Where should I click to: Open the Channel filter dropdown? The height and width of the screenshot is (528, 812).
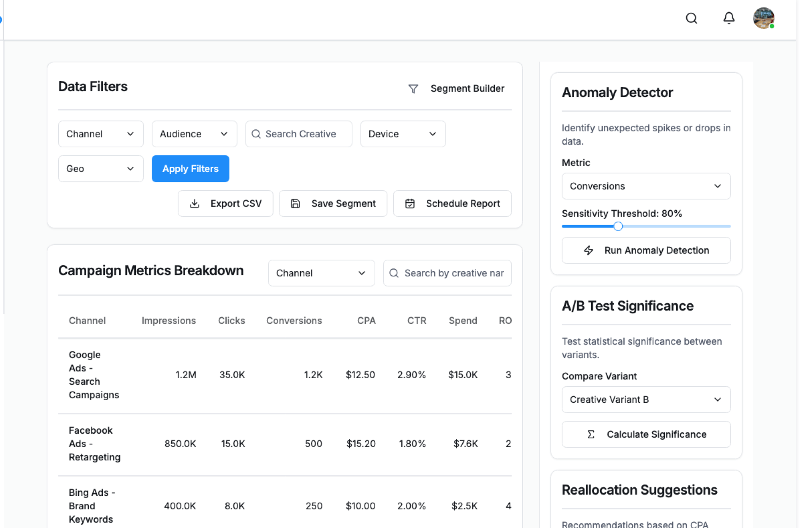pos(101,134)
